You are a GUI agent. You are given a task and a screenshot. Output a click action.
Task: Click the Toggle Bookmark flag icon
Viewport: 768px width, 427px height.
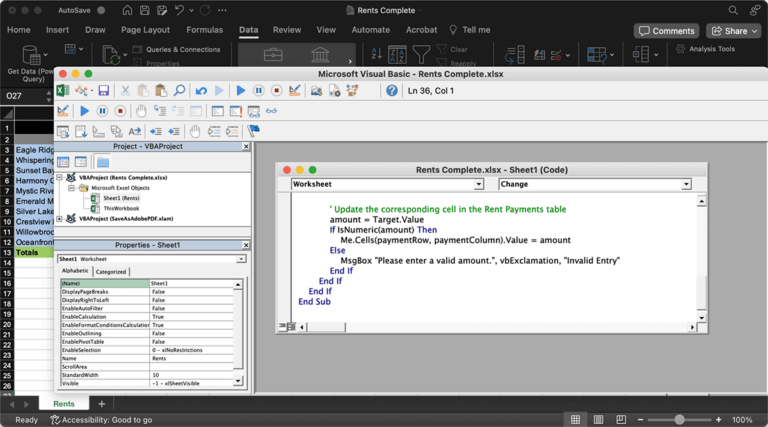[x=254, y=130]
